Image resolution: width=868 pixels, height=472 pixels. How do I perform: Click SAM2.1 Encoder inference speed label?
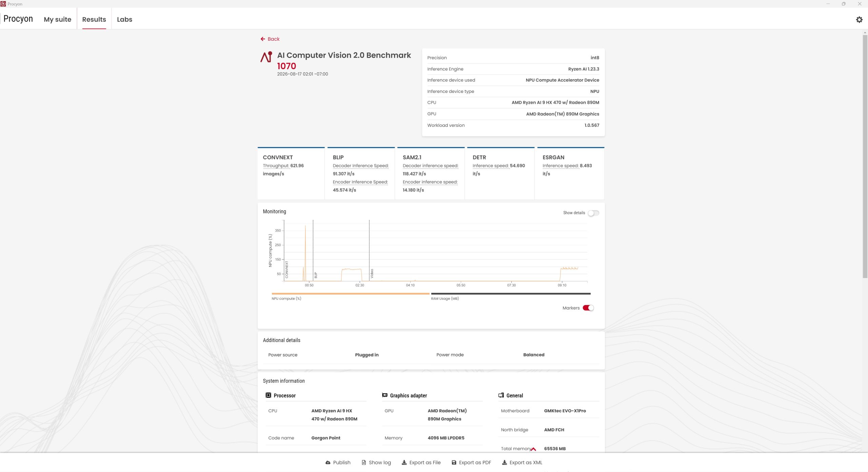(430, 182)
